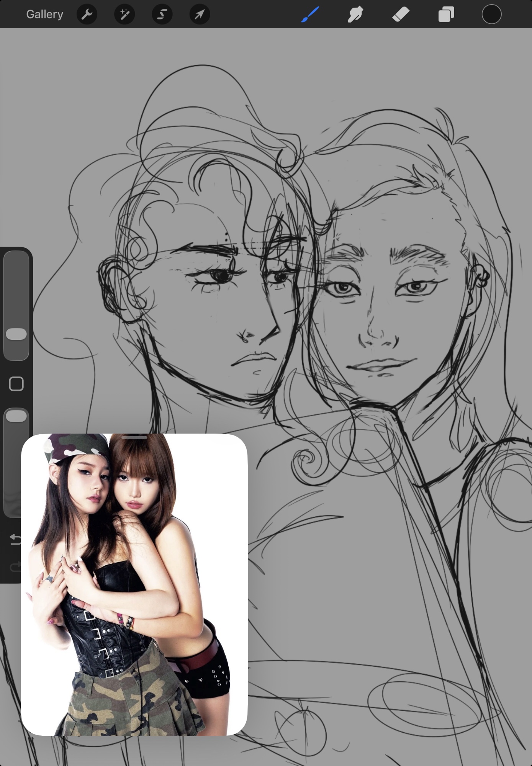
Task: Open the active color picker circle
Action: pyautogui.click(x=491, y=15)
